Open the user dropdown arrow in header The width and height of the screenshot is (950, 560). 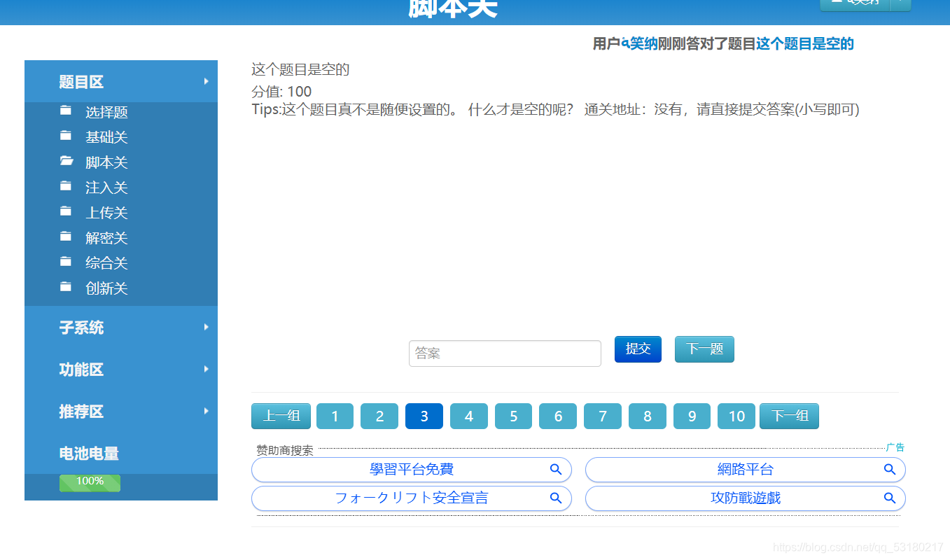click(900, 3)
